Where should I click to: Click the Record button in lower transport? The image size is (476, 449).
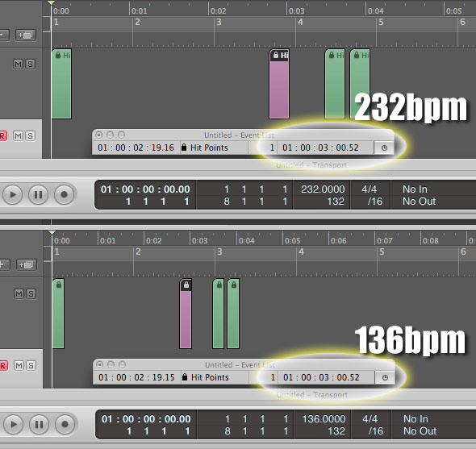point(65,424)
